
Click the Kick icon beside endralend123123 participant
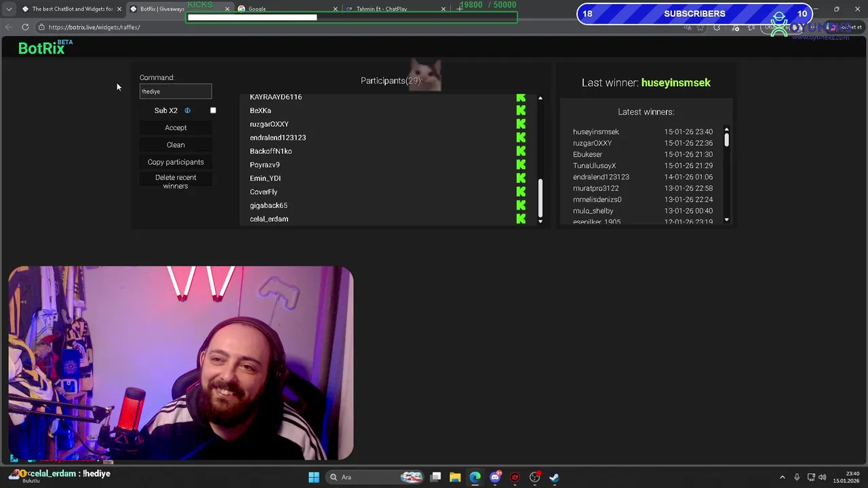coord(521,138)
